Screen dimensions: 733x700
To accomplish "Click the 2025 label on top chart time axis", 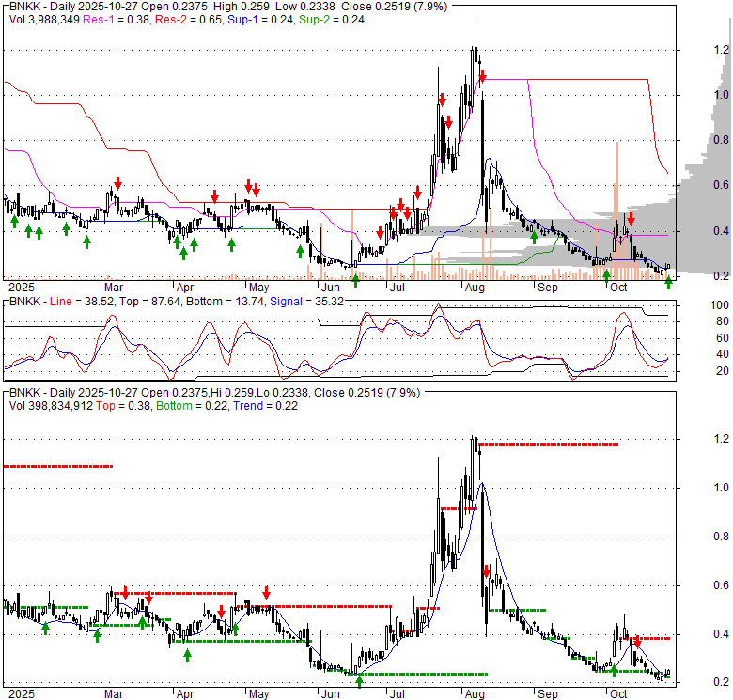I will [22, 287].
